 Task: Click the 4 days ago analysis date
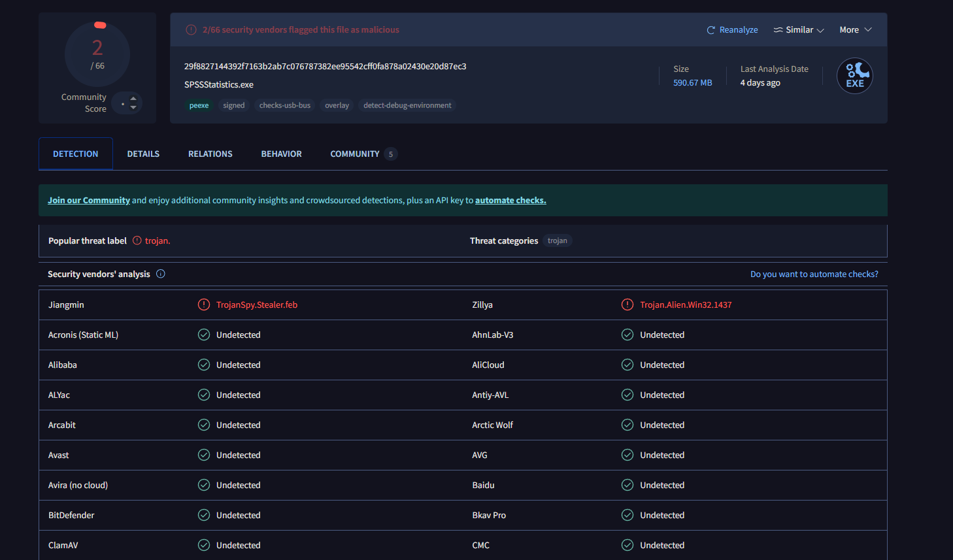[x=760, y=83]
